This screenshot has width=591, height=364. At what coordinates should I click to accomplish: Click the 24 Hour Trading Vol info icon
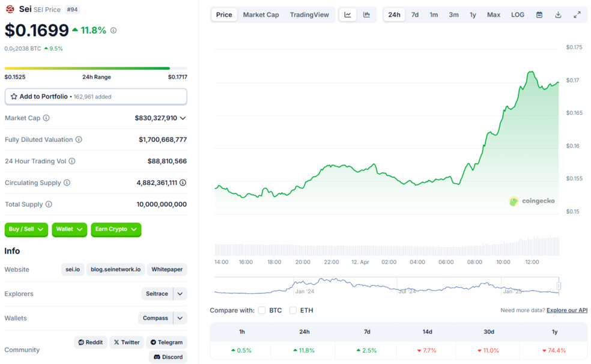point(72,161)
